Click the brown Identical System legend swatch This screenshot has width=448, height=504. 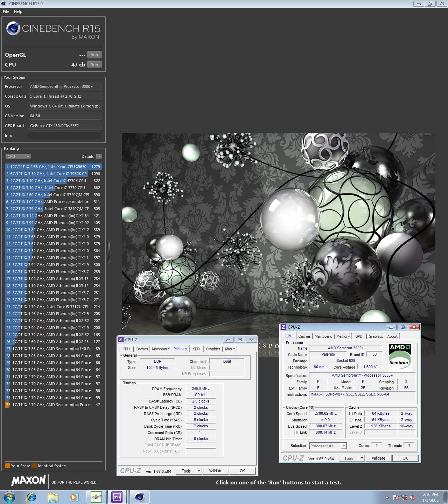tap(34, 466)
